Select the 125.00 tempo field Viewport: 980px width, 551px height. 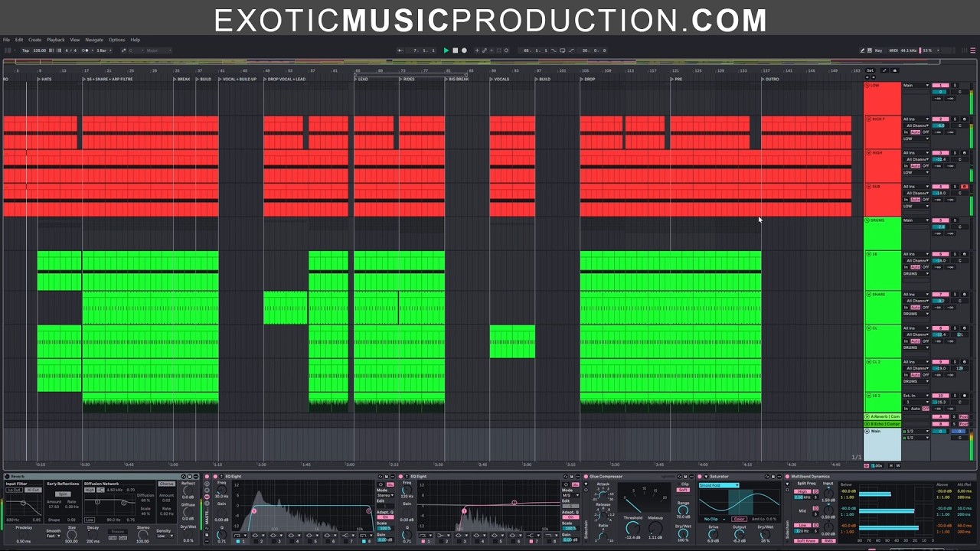point(39,51)
